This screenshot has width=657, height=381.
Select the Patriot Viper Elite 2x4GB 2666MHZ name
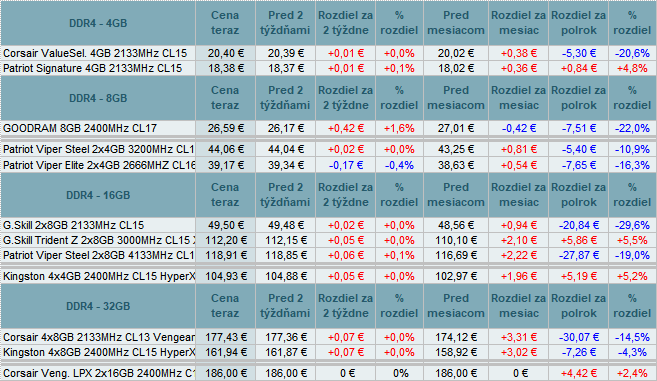coord(99,165)
